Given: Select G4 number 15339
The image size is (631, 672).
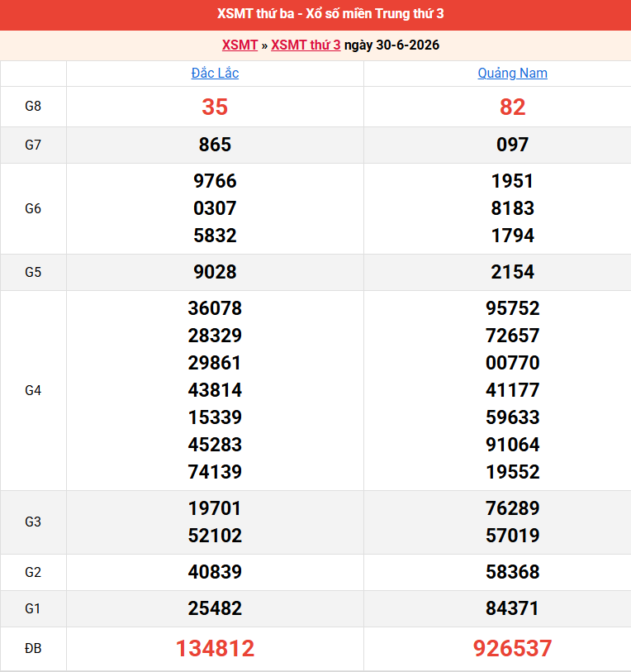Looking at the screenshot, I should pos(215,417).
